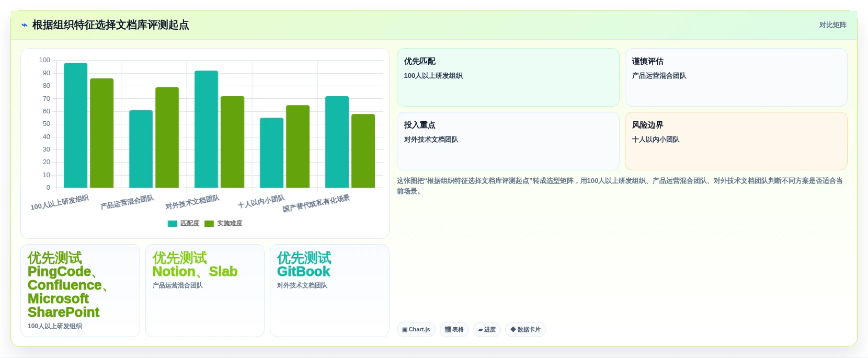
Task: Click the panel title 根据组织特征选择文档库评测起点
Action: [110, 25]
